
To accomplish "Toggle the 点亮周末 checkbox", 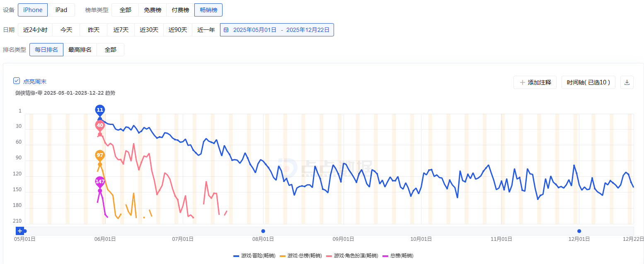I will (17, 81).
